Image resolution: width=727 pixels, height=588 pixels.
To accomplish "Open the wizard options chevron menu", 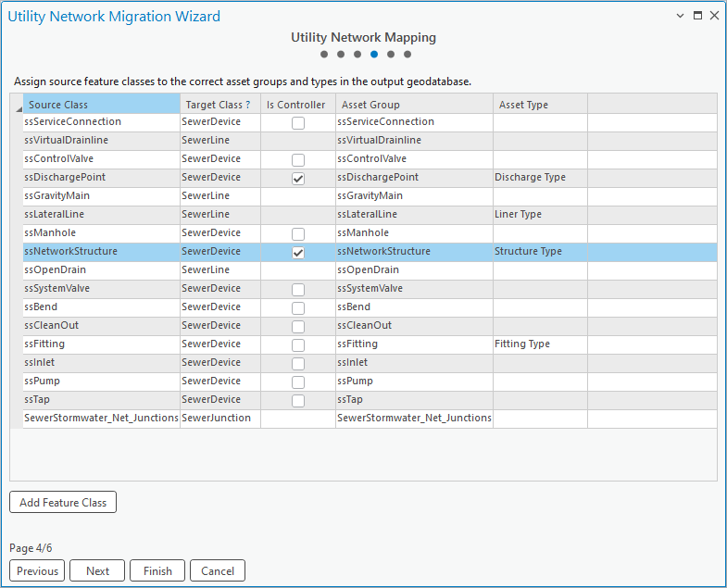I will [x=680, y=16].
